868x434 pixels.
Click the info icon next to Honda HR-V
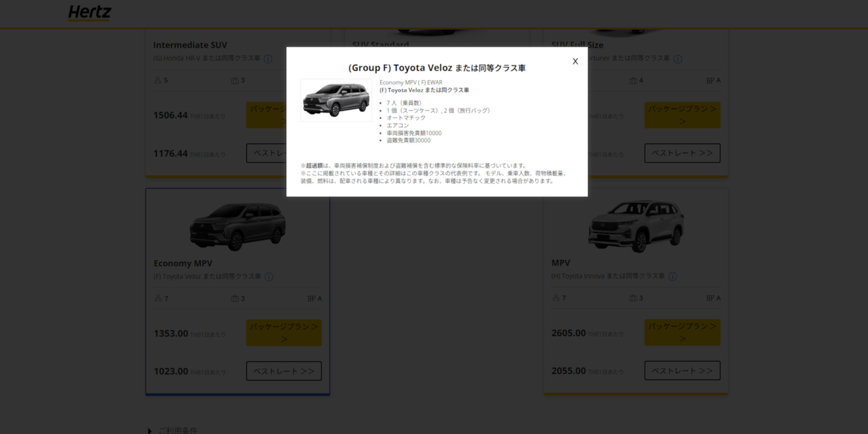point(269,59)
